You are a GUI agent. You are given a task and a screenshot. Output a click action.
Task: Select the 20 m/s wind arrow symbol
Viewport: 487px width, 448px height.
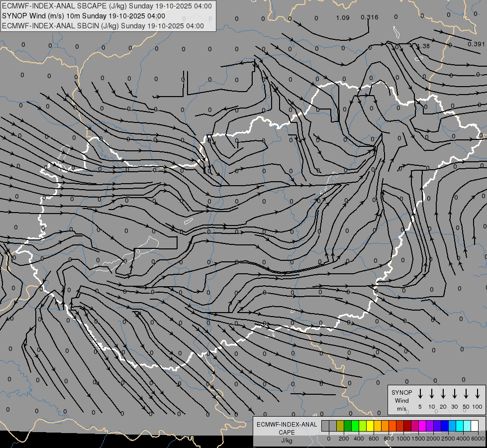[x=443, y=394]
